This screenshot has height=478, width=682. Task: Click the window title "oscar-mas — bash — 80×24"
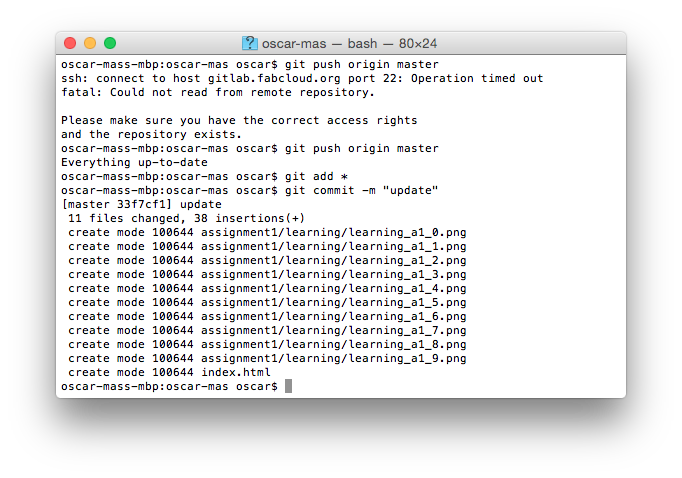click(x=349, y=43)
